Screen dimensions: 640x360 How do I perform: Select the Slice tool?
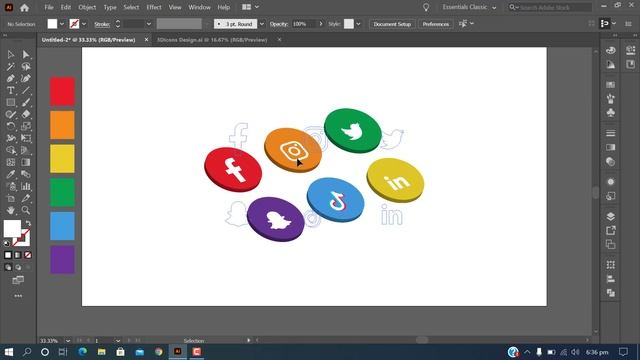[x=26, y=198]
